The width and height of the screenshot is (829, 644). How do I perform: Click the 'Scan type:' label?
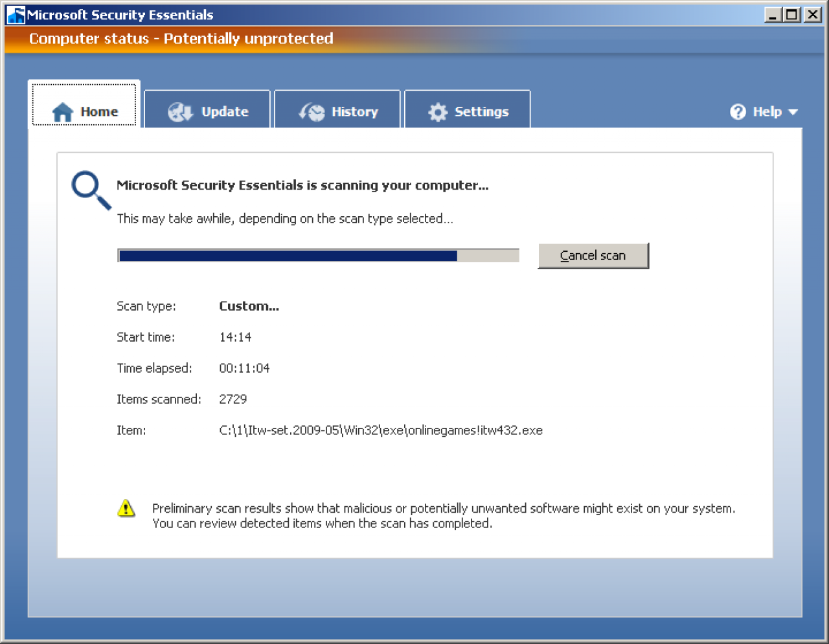[146, 306]
